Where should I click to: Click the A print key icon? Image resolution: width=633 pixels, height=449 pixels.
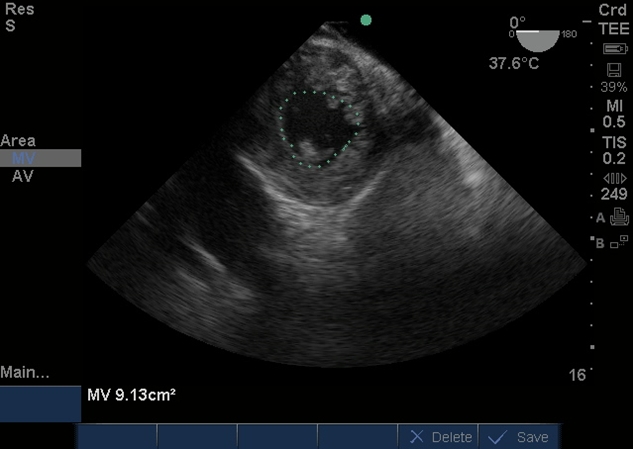click(x=619, y=217)
